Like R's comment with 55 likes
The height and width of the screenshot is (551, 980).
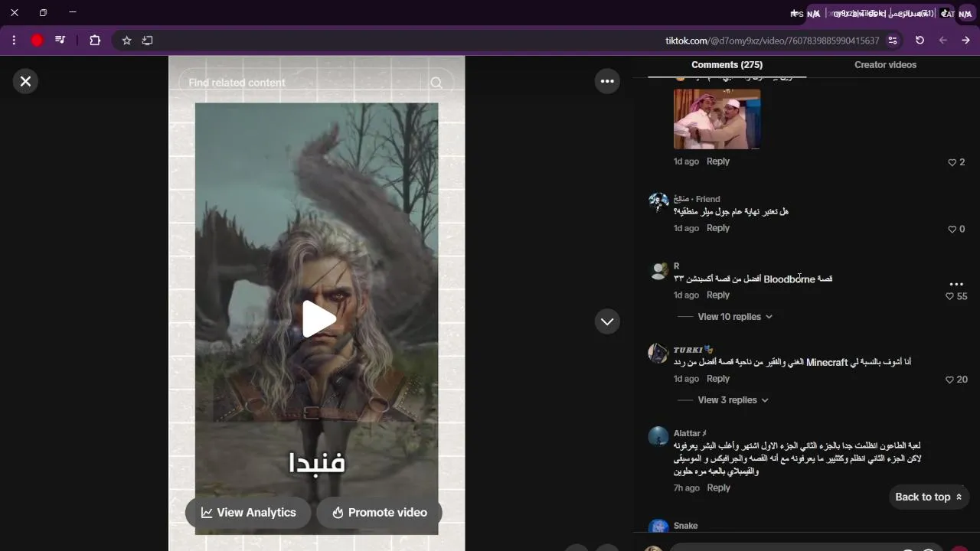click(x=950, y=296)
